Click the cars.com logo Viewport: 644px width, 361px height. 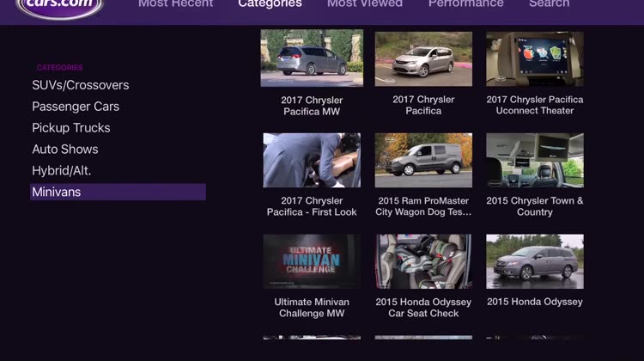[x=59, y=8]
